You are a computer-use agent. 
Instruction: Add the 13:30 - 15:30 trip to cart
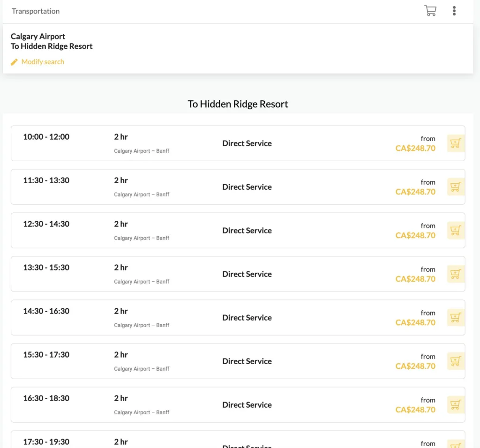click(x=456, y=274)
